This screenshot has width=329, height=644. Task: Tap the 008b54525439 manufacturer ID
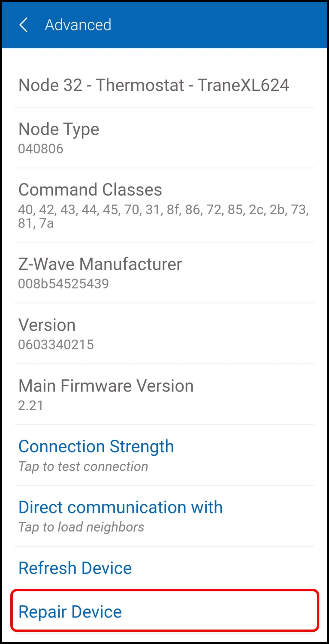[x=63, y=284]
